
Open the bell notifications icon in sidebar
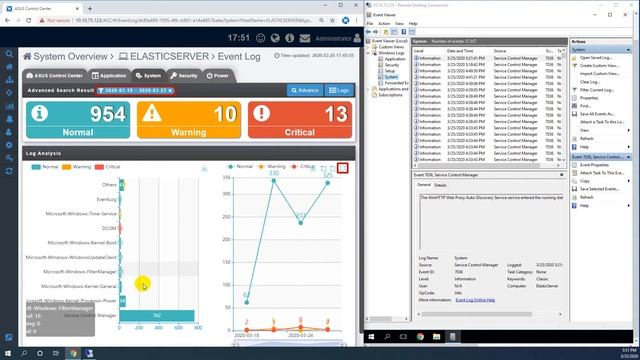9,119
